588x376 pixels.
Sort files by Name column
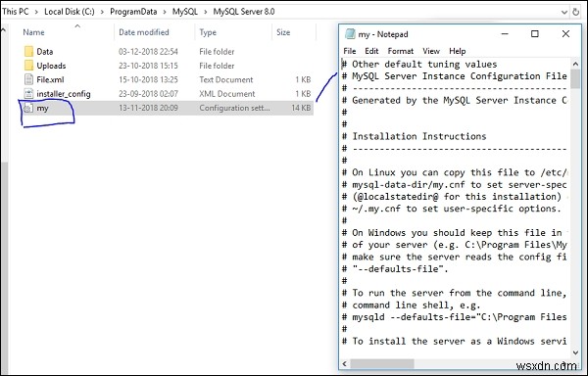(x=33, y=32)
